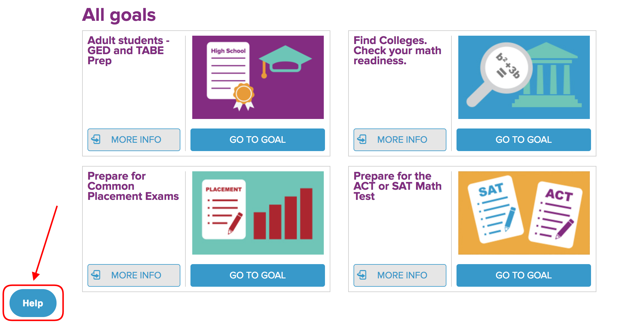644x323 pixels.
Task: Select 'Prepare for the ACT or SAT Math Test' heading
Action: [398, 186]
